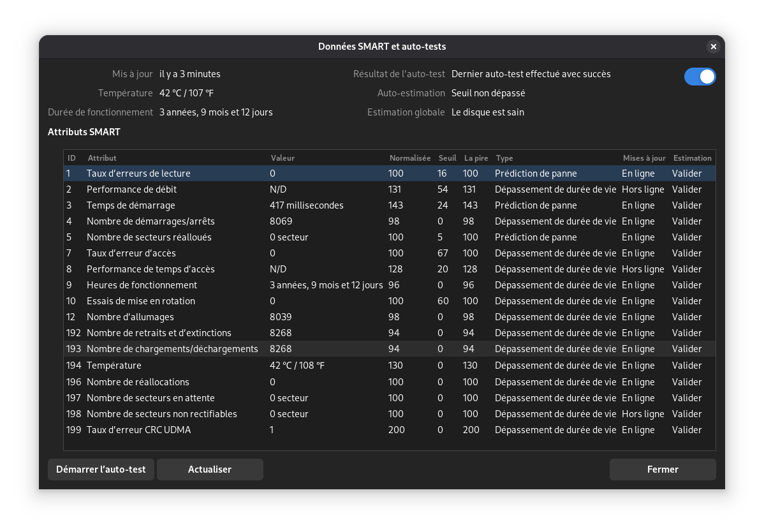
Task: Close the SMART data dialog
Action: pos(714,47)
